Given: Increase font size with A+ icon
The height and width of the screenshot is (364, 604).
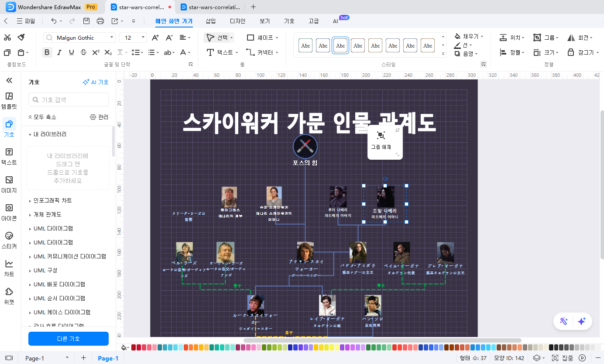Looking at the screenshot, I should pos(155,38).
